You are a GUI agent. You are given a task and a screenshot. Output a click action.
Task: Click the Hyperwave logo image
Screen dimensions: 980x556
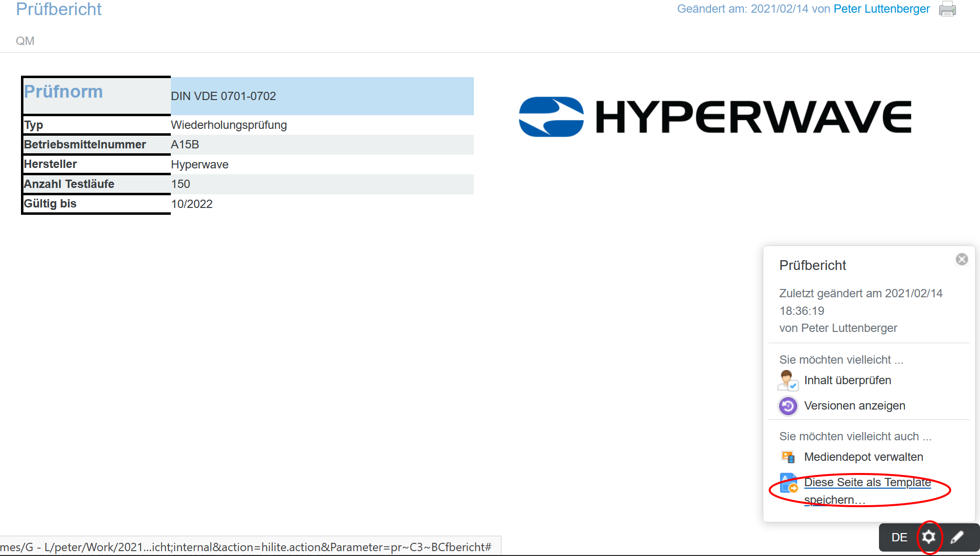click(x=715, y=117)
